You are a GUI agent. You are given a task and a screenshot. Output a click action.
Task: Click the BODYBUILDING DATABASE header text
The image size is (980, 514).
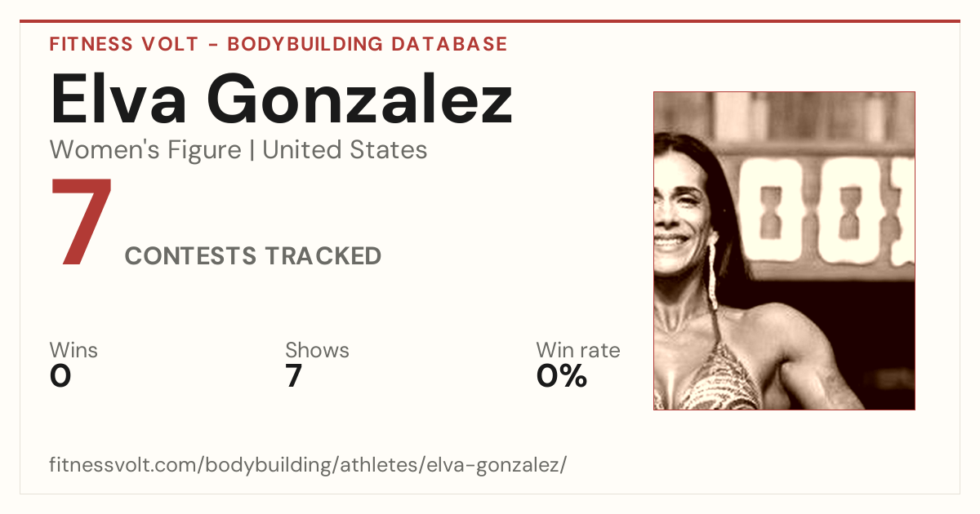(367, 44)
